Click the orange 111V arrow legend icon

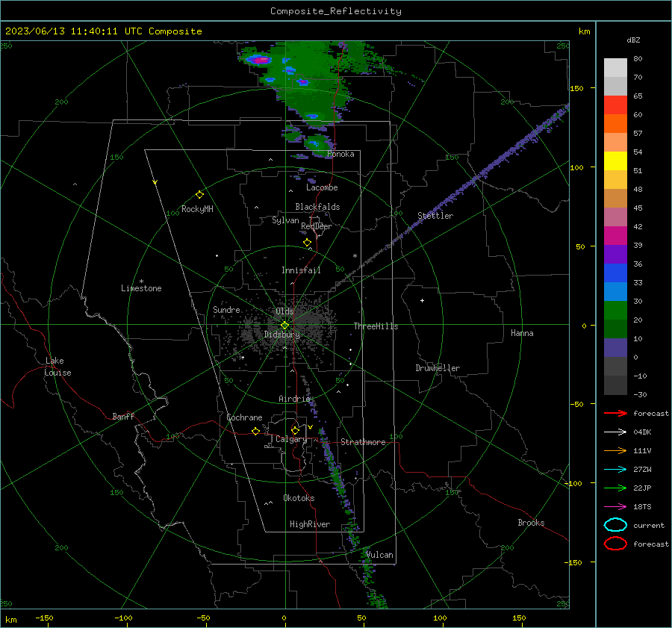click(x=615, y=450)
